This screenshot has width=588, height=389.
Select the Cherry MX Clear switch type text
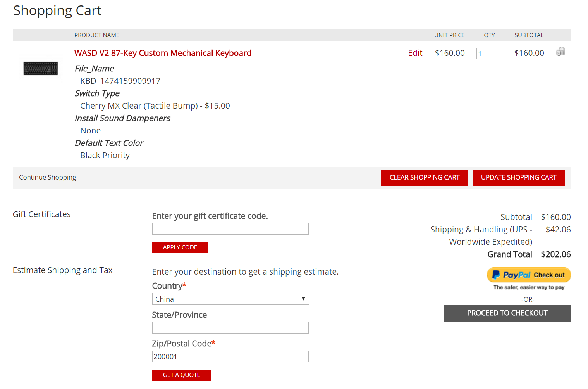tap(155, 106)
